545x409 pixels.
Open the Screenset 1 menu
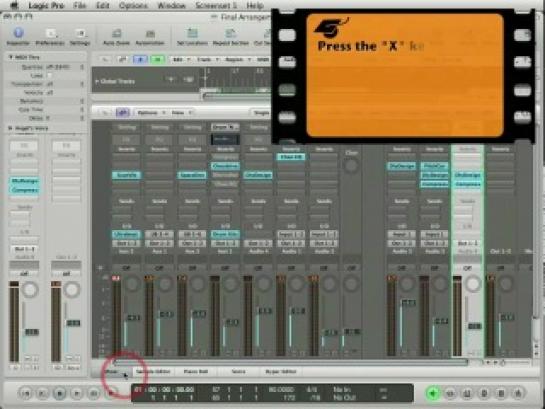216,6
